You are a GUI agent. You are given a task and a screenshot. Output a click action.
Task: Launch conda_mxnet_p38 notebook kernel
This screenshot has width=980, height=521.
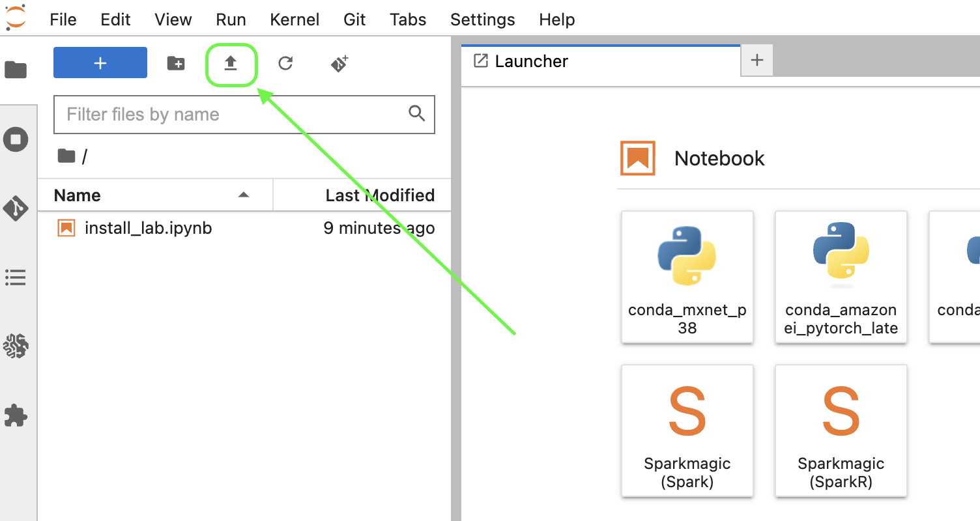click(x=687, y=277)
